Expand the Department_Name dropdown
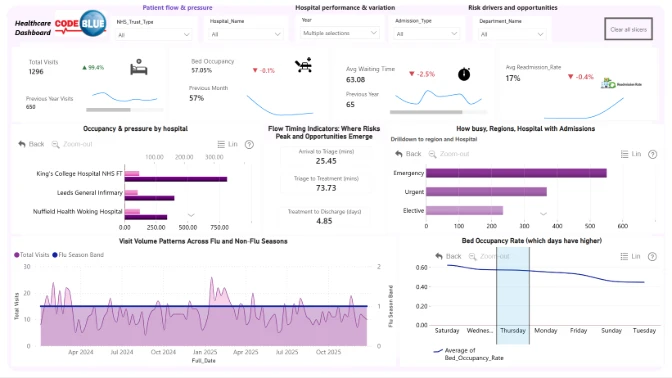 coord(512,34)
